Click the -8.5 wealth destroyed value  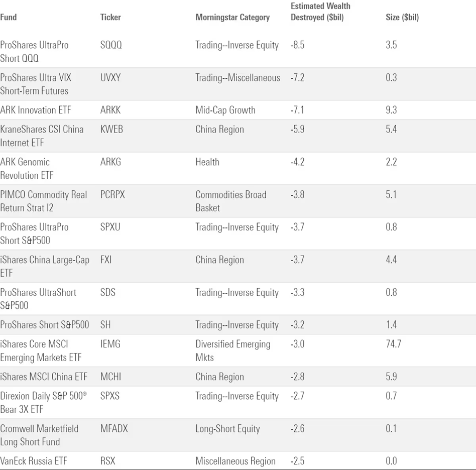coord(297,45)
